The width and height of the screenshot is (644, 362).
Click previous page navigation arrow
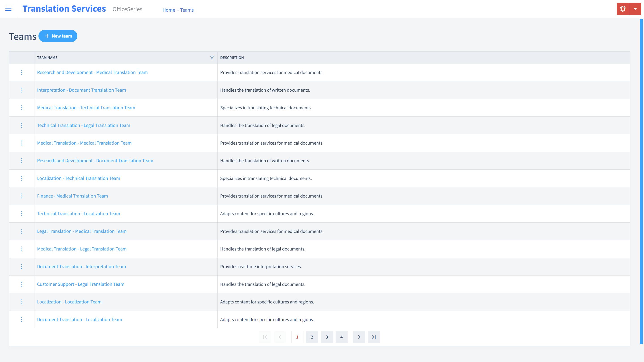pos(280,337)
